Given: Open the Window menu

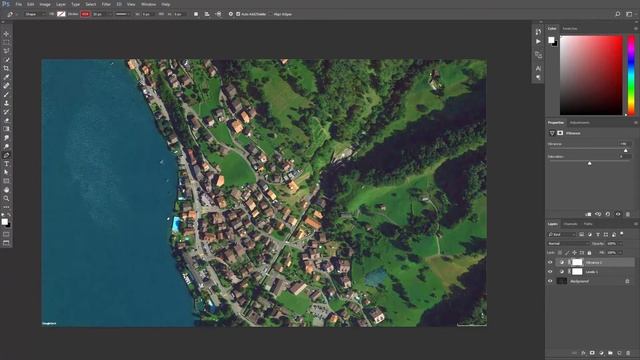Looking at the screenshot, I should point(148,4).
